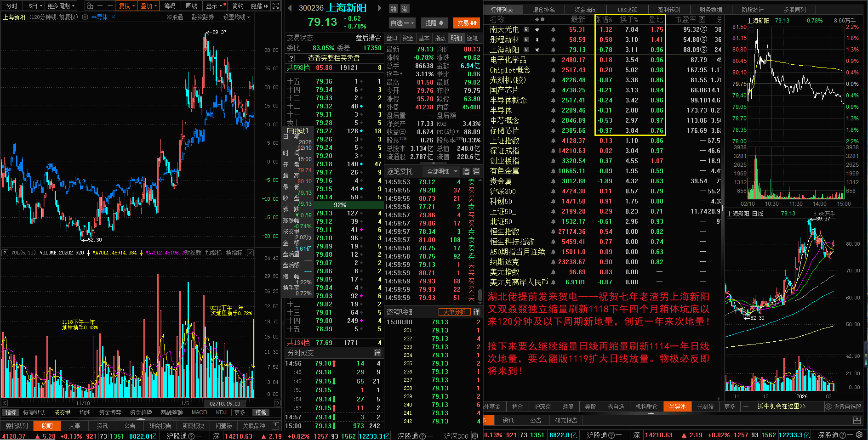
Task: Click the 市盈率 column help icon
Action: pos(702,19)
